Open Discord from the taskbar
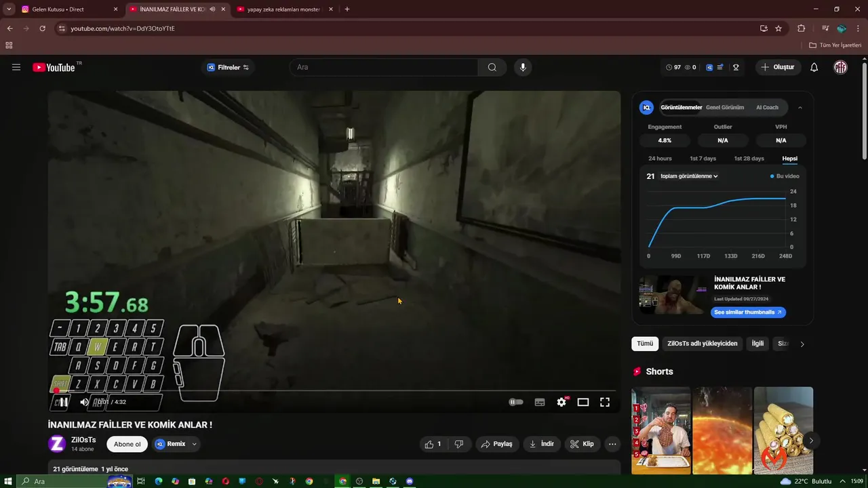The width and height of the screenshot is (868, 488). pyautogui.click(x=410, y=481)
